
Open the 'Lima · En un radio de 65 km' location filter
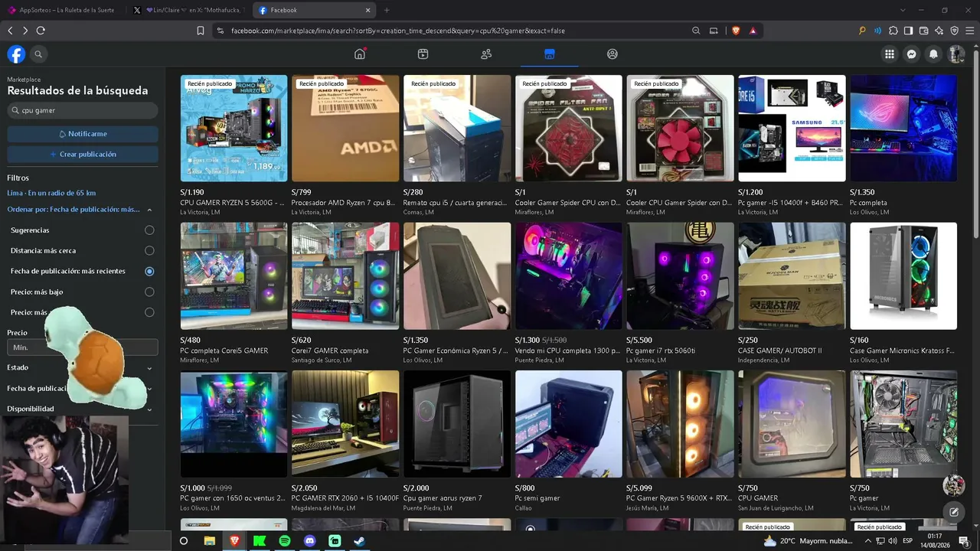click(51, 193)
